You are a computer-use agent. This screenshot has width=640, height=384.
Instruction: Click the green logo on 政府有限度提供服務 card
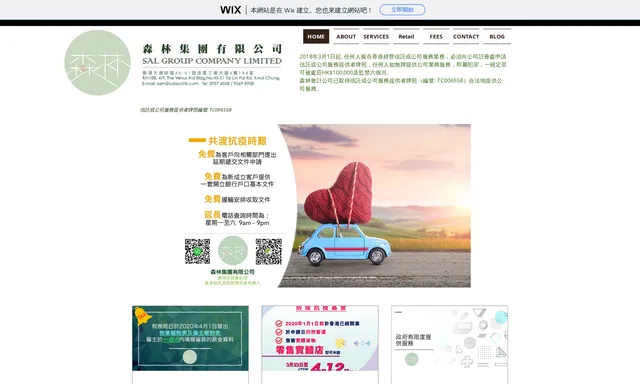[x=411, y=359]
